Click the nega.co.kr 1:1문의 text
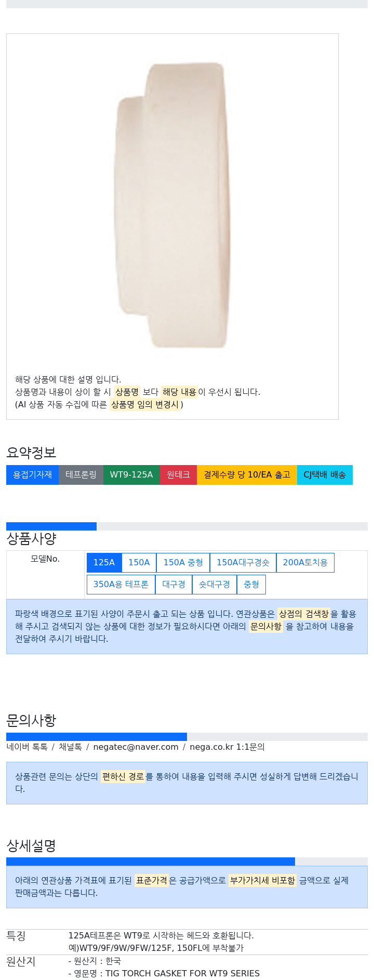 pyautogui.click(x=227, y=747)
